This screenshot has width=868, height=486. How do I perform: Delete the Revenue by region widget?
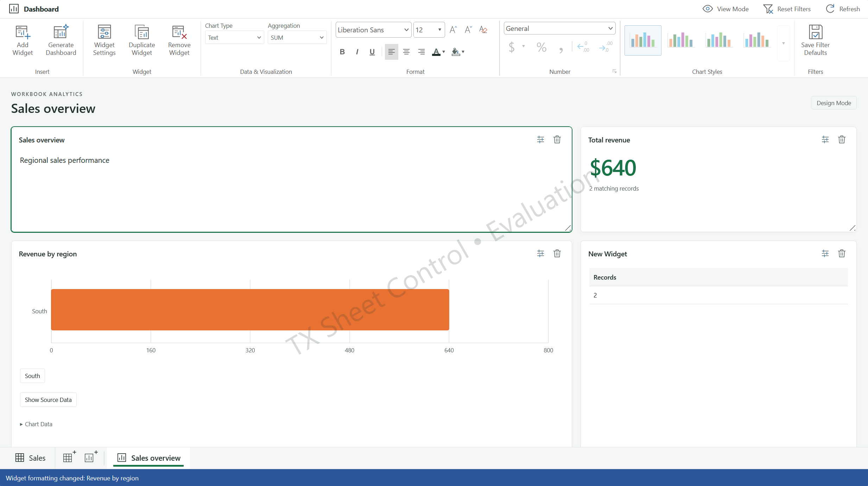pos(557,254)
